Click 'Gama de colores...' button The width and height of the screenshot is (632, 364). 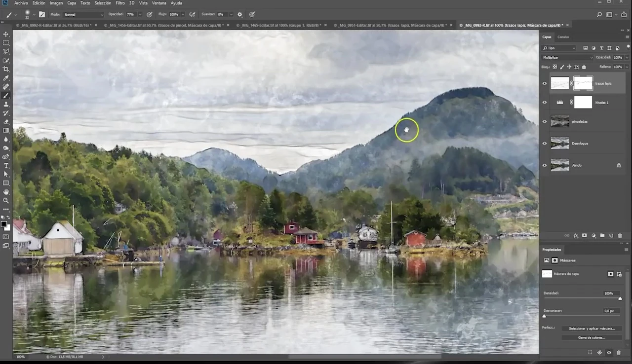(x=592, y=337)
